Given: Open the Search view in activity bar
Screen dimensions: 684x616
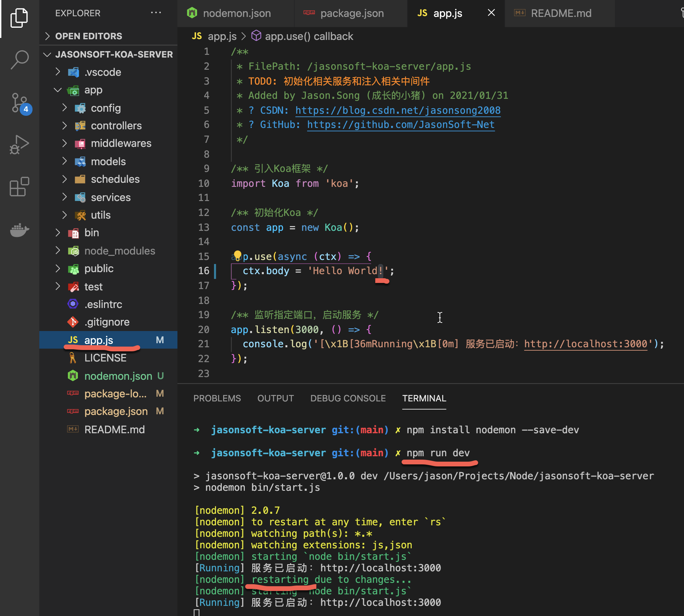Looking at the screenshot, I should coord(20,60).
